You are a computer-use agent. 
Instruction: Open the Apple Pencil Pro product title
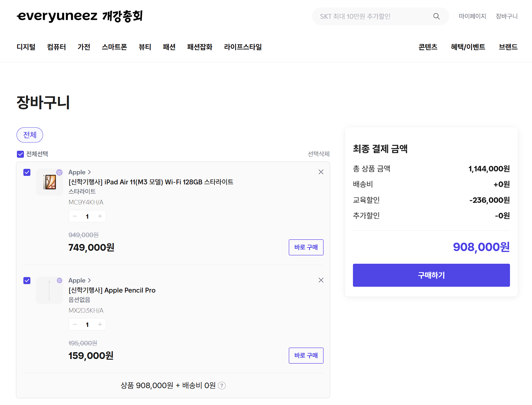pos(112,290)
